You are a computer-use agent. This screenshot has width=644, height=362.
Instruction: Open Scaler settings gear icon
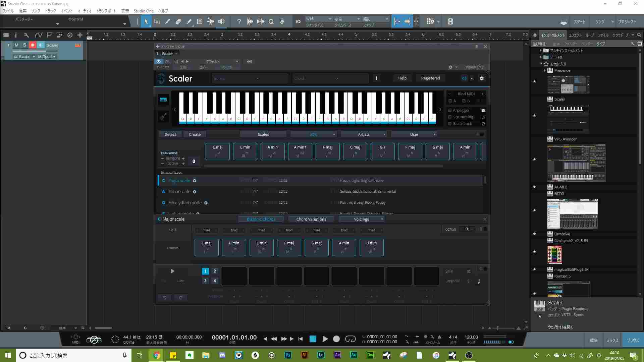pyautogui.click(x=482, y=78)
